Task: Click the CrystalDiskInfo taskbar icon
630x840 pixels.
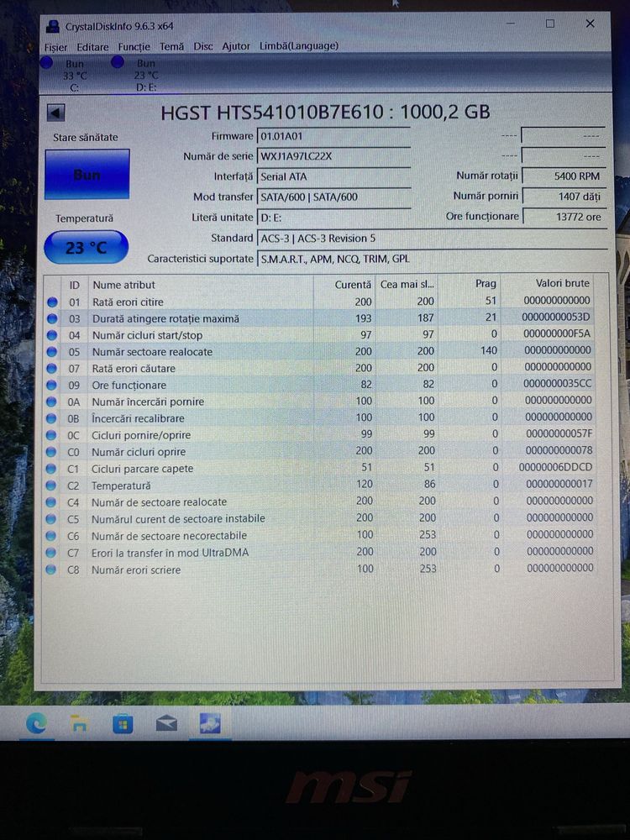Action: pos(209,724)
